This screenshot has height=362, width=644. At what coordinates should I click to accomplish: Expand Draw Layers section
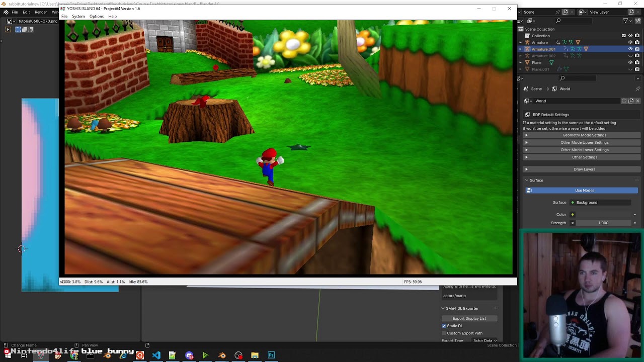point(581,169)
